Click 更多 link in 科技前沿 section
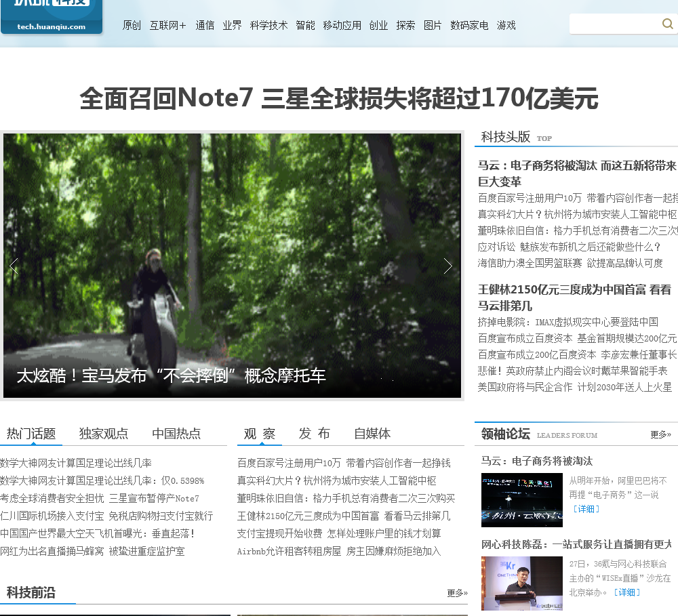This screenshot has height=616, width=678. (x=457, y=593)
